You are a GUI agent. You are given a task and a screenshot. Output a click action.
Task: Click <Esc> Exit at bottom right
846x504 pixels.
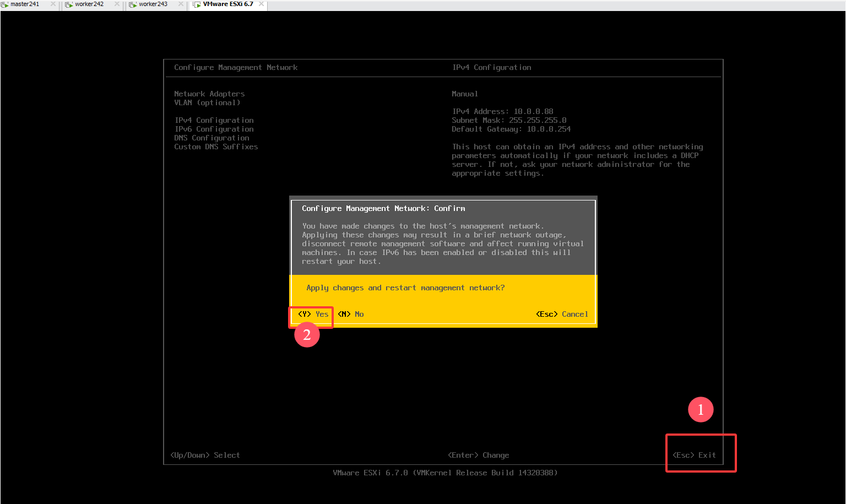pos(694,455)
